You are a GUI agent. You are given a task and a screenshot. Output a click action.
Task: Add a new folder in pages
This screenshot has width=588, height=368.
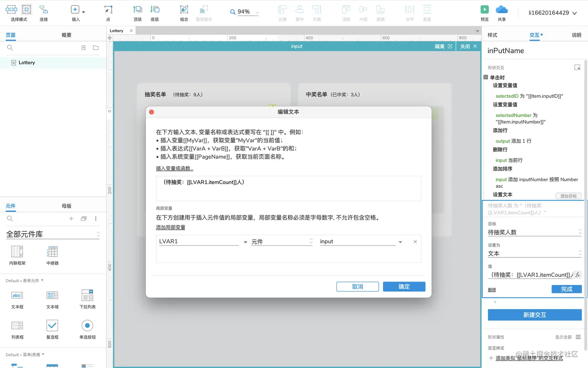96,48
